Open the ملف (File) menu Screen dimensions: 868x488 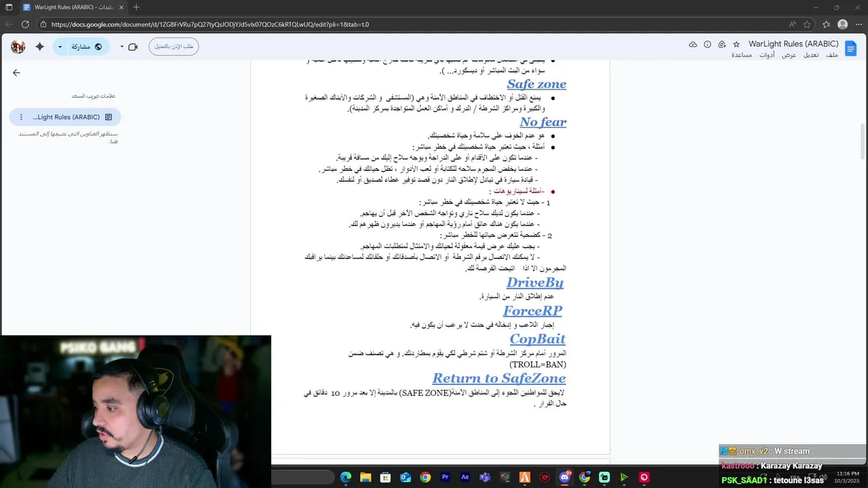(832, 55)
